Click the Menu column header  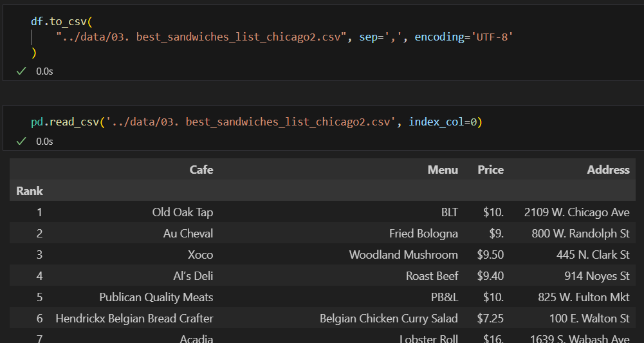click(443, 170)
